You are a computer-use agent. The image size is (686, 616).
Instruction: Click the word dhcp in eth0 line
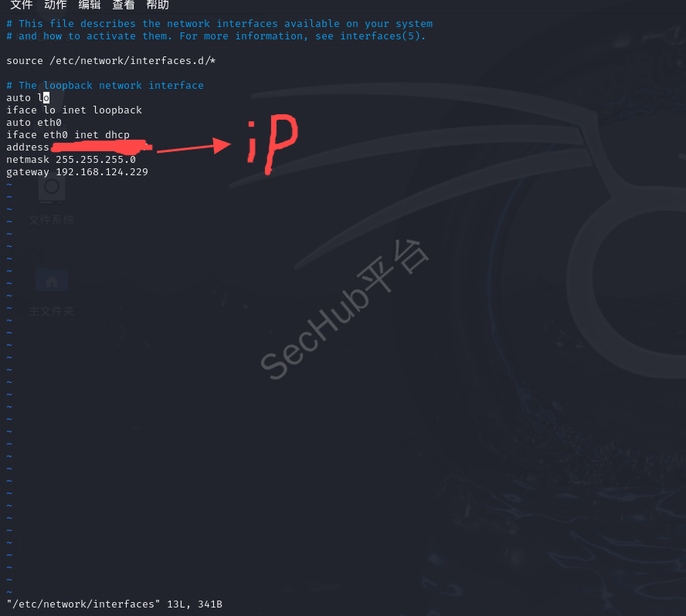(x=117, y=134)
